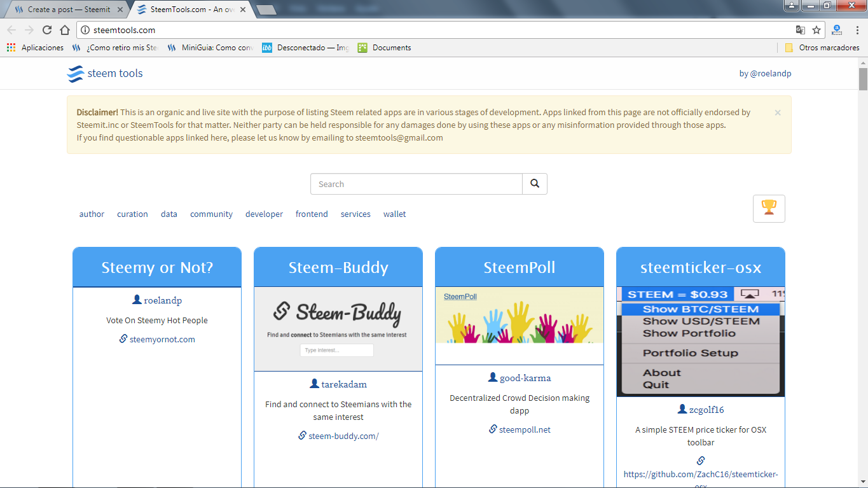Click the link icon beside steemyornot.com
Screen dimensions: 868x488
123,338
